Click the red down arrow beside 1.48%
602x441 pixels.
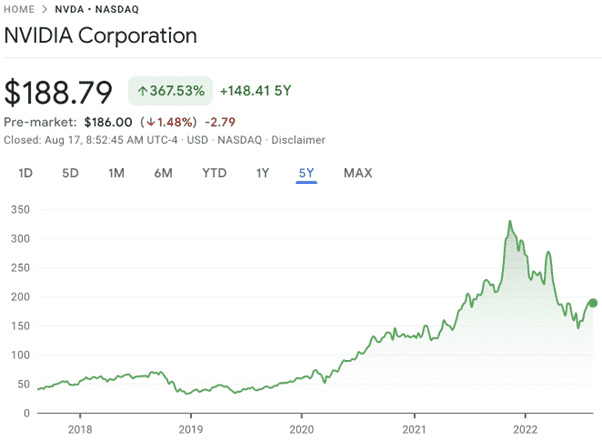(150, 122)
